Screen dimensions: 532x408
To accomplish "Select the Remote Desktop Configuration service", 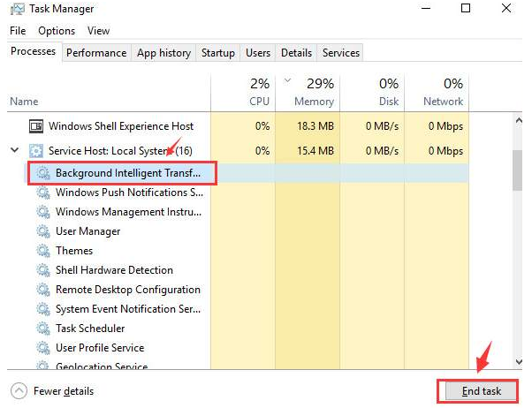I will (x=127, y=290).
